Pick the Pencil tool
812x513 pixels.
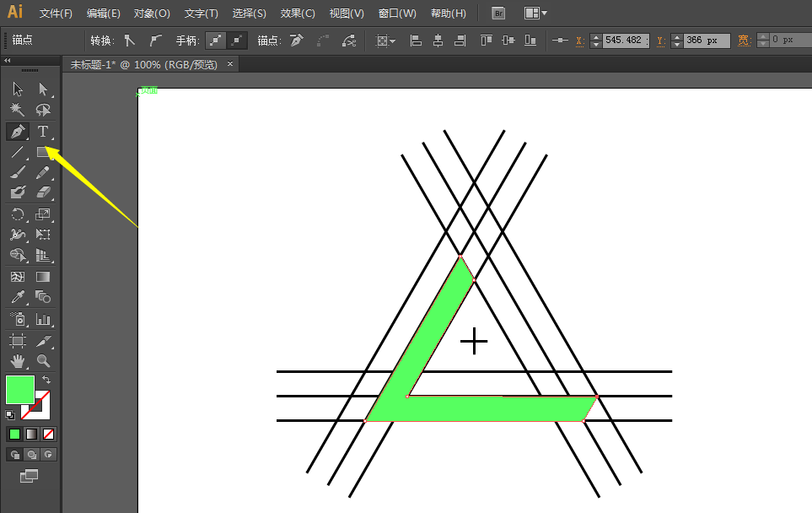[x=43, y=172]
